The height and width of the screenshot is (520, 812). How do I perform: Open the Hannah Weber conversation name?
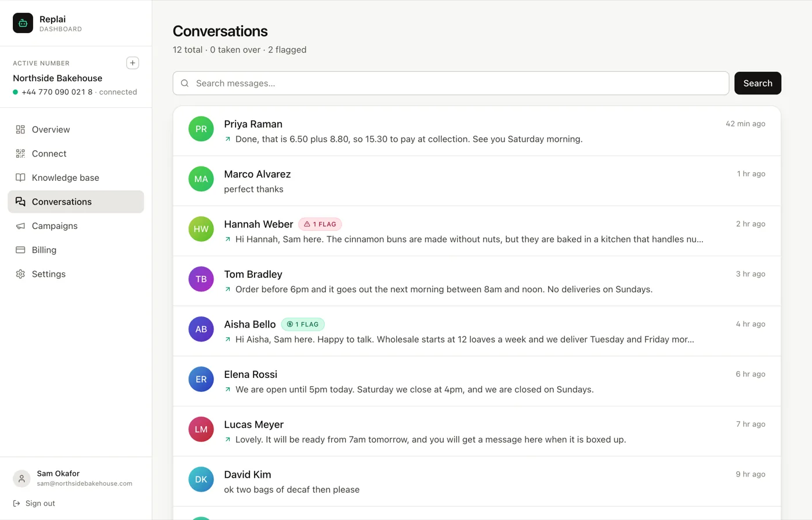[259, 224]
